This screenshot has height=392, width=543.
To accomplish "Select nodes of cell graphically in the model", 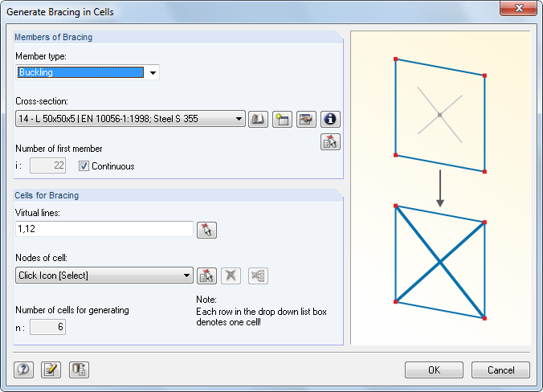I will [206, 276].
